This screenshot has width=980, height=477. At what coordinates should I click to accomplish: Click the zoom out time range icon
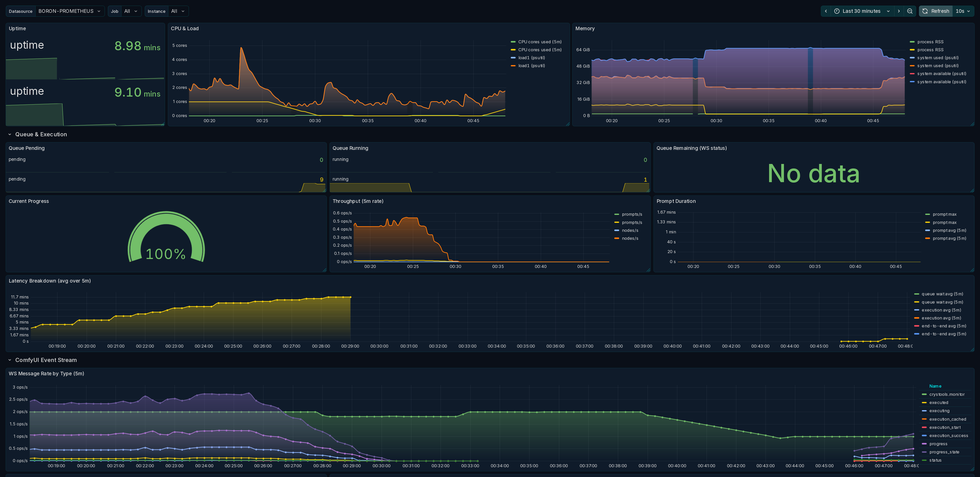[910, 11]
